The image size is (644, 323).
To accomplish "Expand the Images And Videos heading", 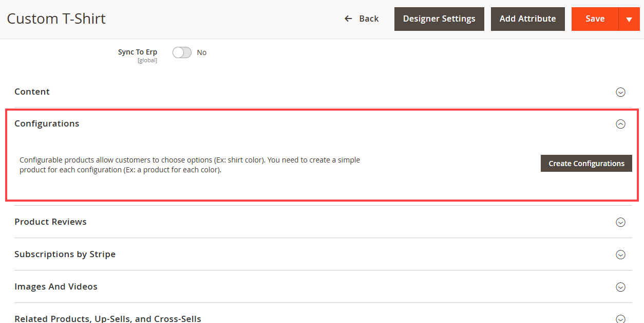I will (56, 286).
